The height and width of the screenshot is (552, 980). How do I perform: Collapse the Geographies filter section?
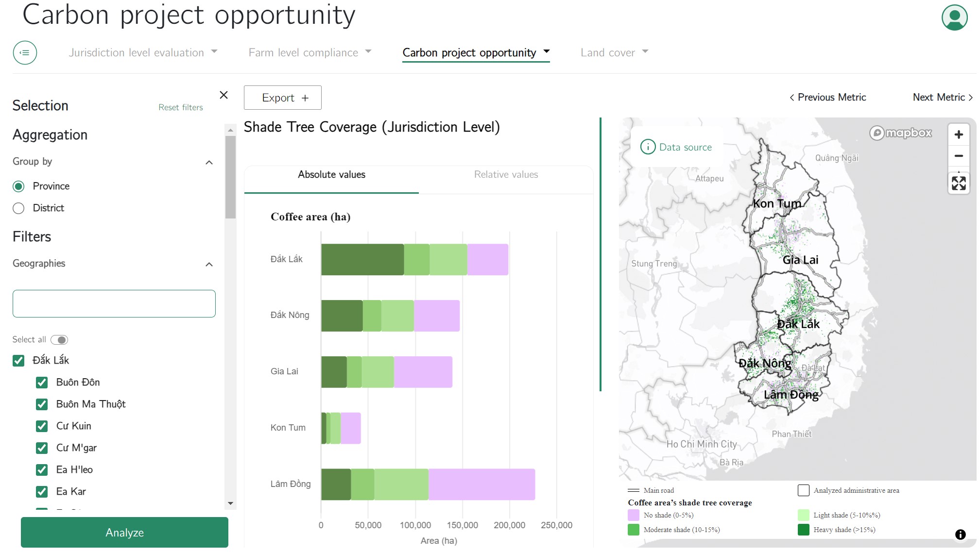point(209,264)
